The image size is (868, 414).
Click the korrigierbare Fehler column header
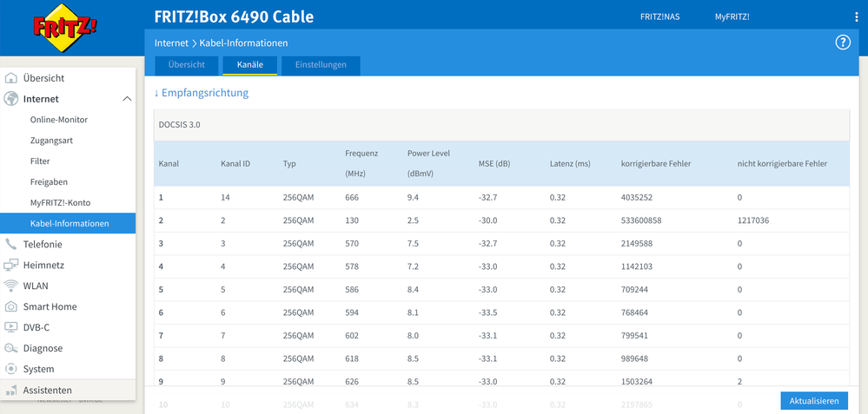click(656, 164)
